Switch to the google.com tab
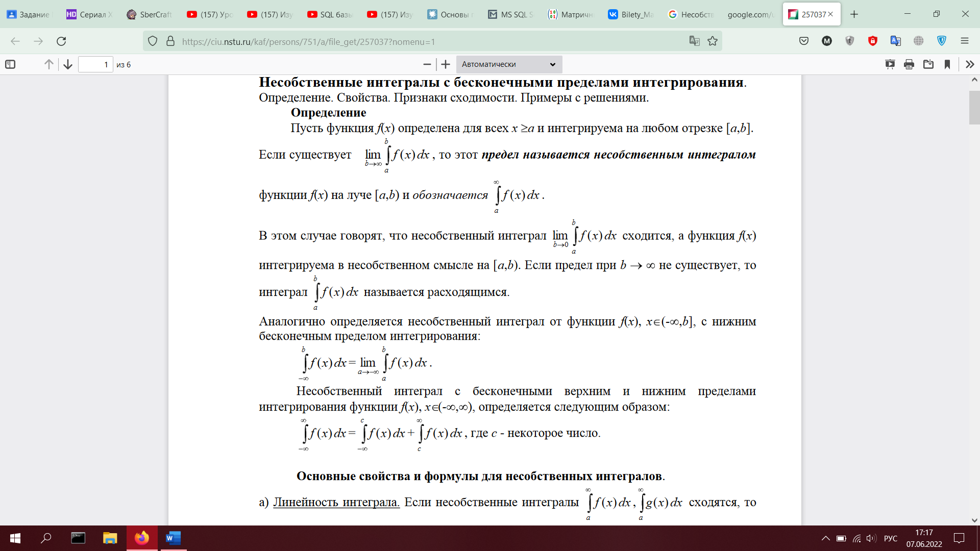 coord(751,14)
